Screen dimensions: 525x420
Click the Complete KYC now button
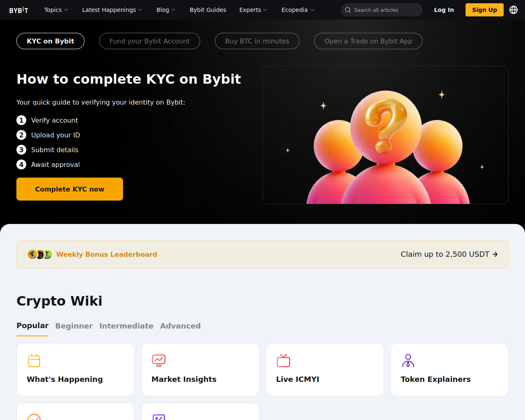[70, 189]
